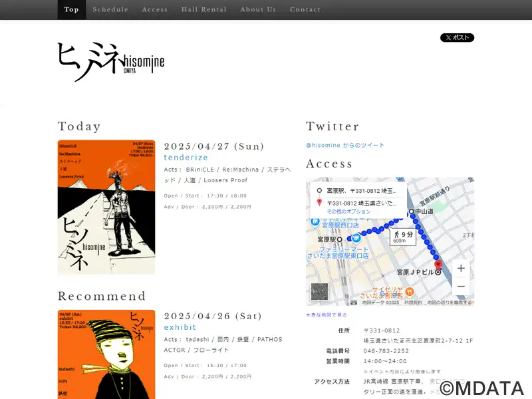Image resolution: width=532 pixels, height=399 pixels.
Task: Zoom out on the access map
Action: pos(461,287)
